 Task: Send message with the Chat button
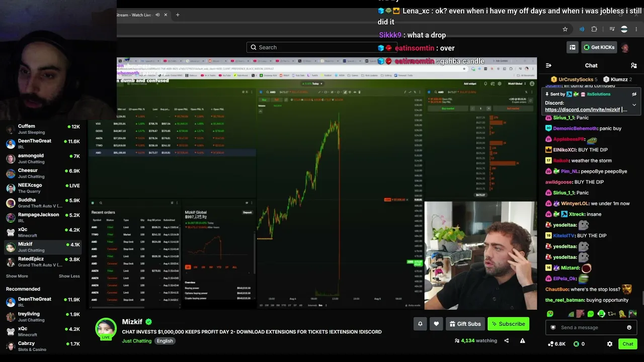click(x=628, y=344)
